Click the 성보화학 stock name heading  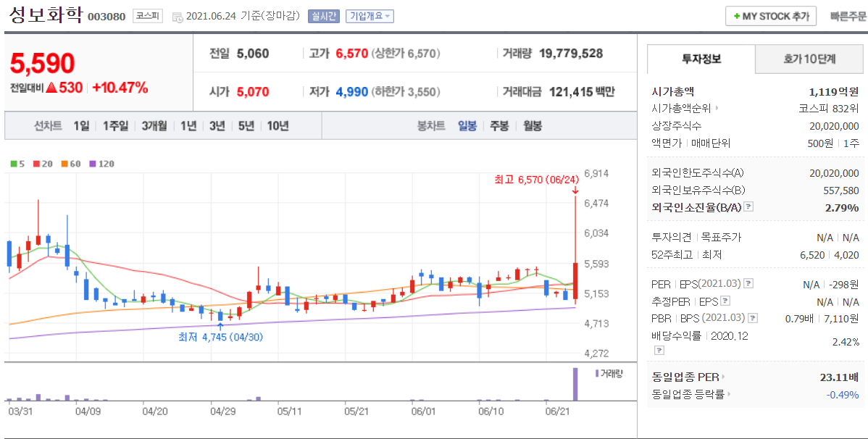[46, 15]
